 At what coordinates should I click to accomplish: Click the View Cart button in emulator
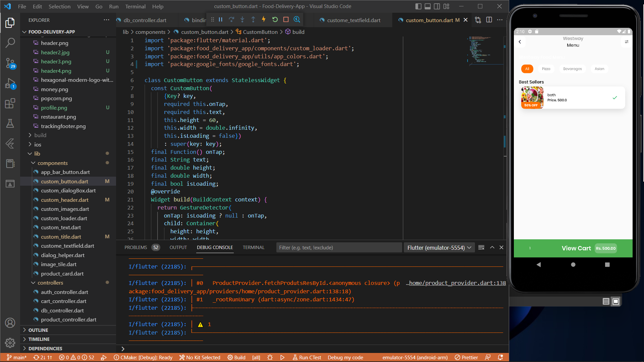576,248
